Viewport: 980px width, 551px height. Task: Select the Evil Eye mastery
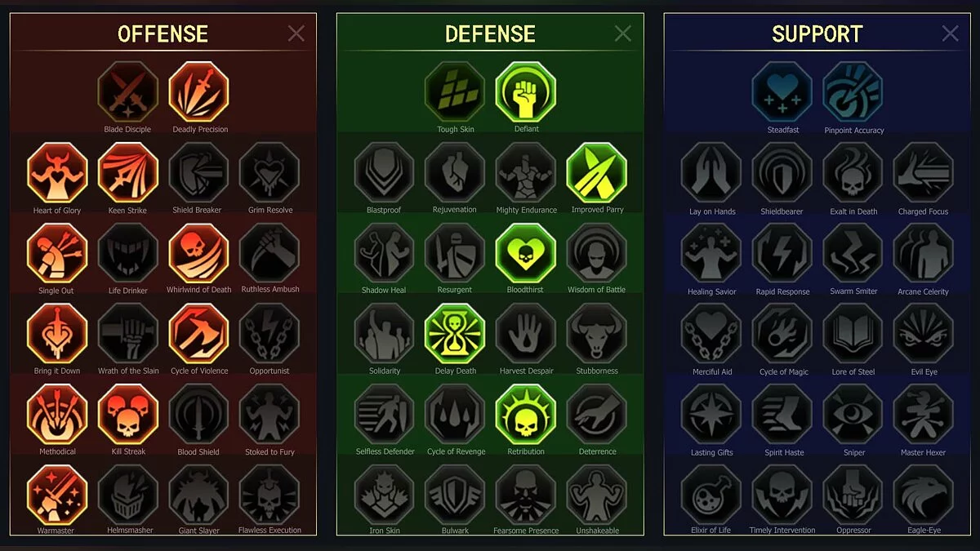coord(924,334)
